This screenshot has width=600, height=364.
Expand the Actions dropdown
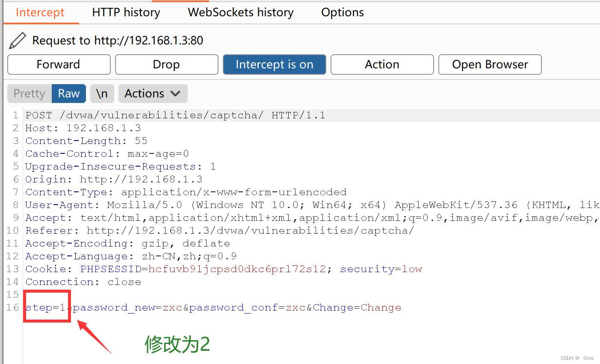pyautogui.click(x=153, y=94)
